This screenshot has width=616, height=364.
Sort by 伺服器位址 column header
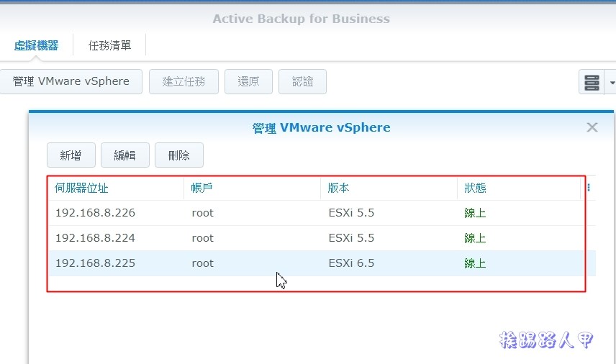(x=115, y=188)
